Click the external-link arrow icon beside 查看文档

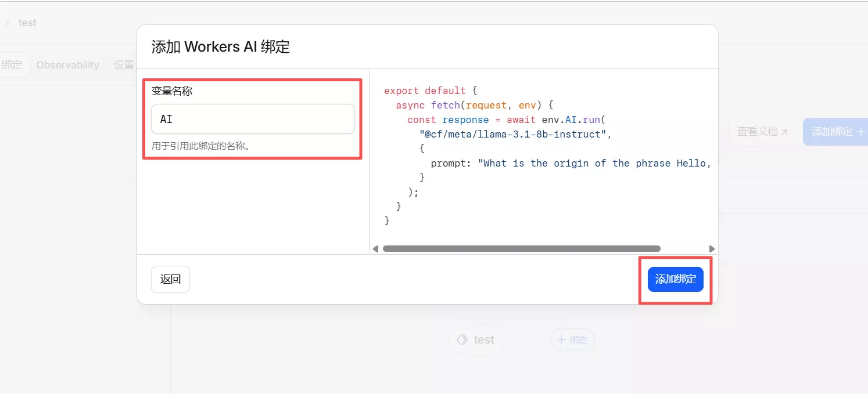(x=784, y=132)
